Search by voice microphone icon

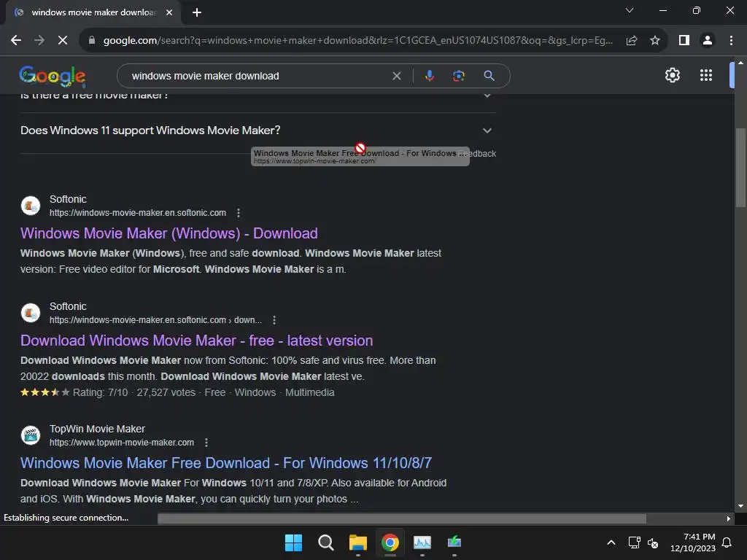[x=429, y=76]
